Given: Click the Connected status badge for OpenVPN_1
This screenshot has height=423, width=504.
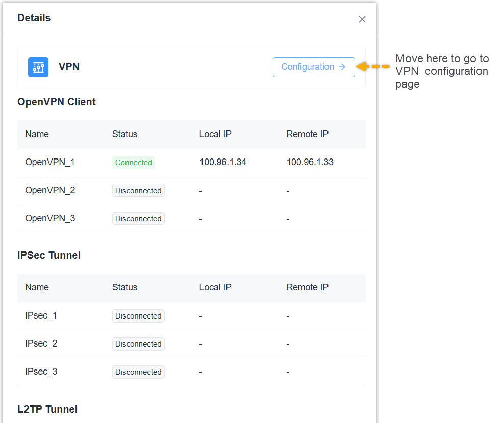Looking at the screenshot, I should coord(134,163).
